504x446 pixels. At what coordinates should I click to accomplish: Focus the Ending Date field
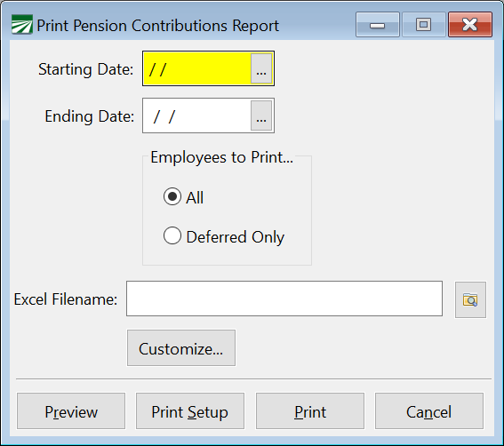tap(196, 115)
